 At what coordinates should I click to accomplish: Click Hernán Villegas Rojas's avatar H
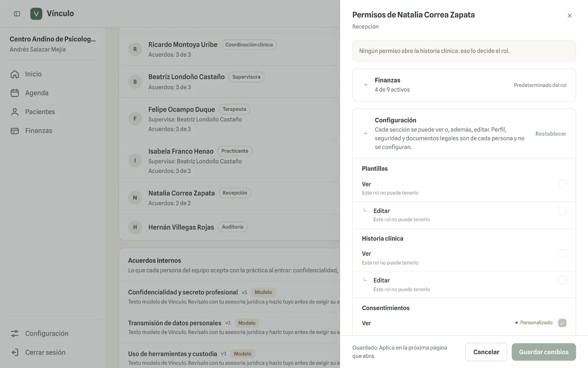pos(135,227)
